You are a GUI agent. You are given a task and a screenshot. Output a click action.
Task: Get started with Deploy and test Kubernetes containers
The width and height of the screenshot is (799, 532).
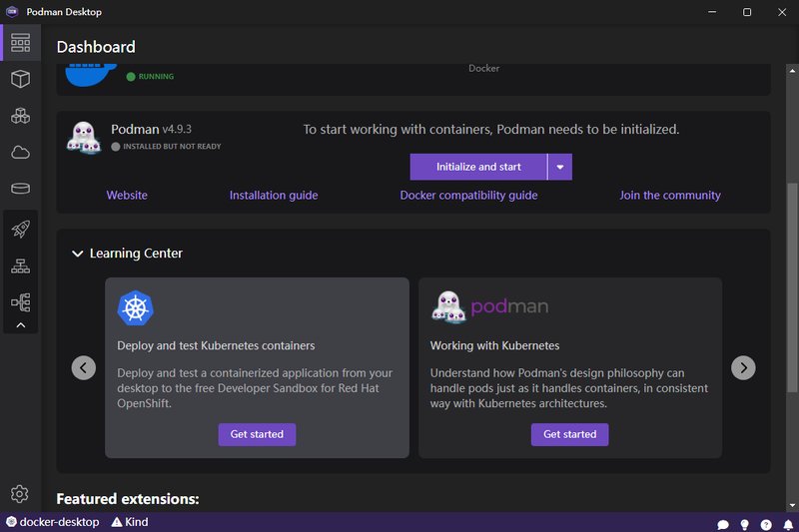(257, 434)
